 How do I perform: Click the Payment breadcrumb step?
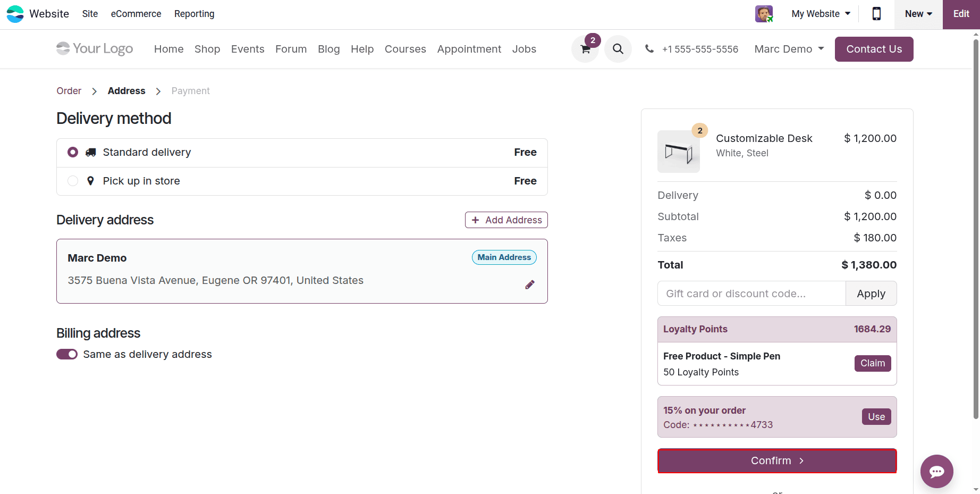pos(191,91)
